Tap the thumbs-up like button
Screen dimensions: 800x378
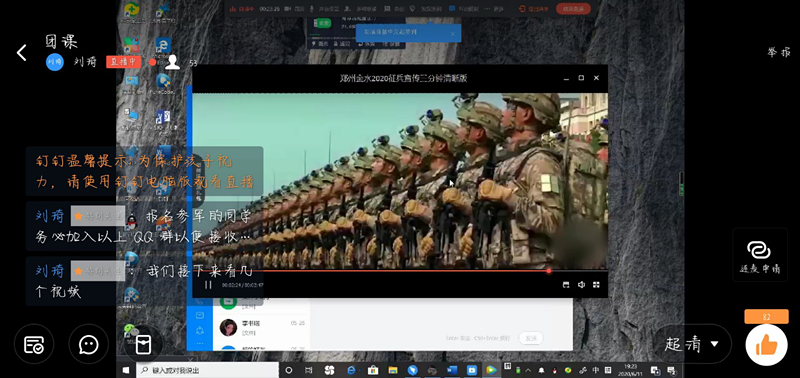766,345
